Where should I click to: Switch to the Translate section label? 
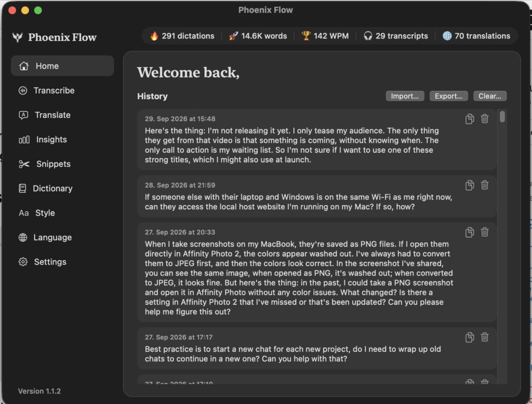tap(52, 115)
